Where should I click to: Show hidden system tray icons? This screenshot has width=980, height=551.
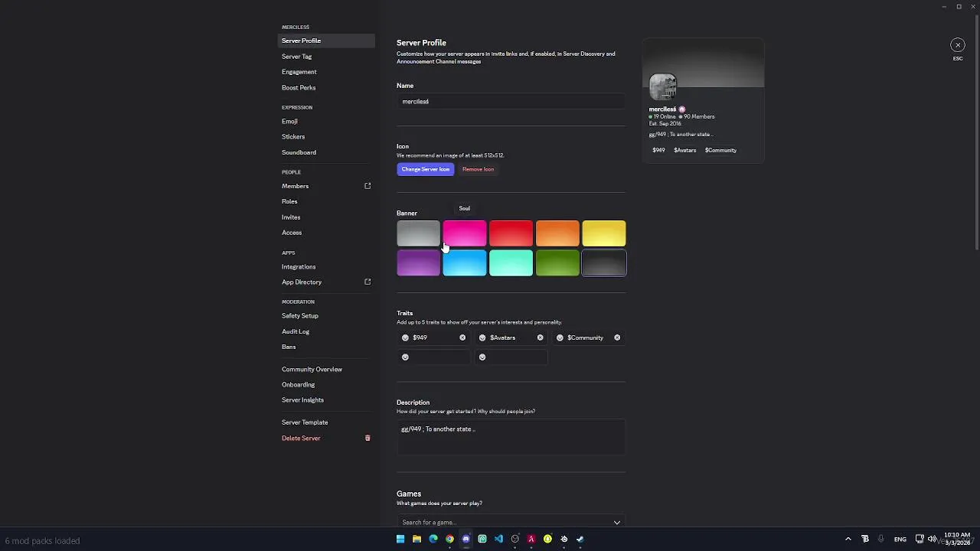[848, 539]
